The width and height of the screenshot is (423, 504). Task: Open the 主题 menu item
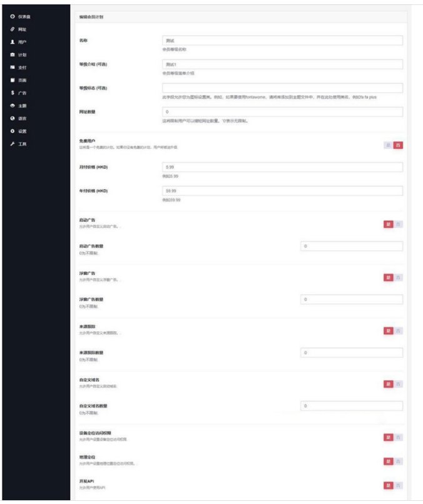tap(22, 105)
